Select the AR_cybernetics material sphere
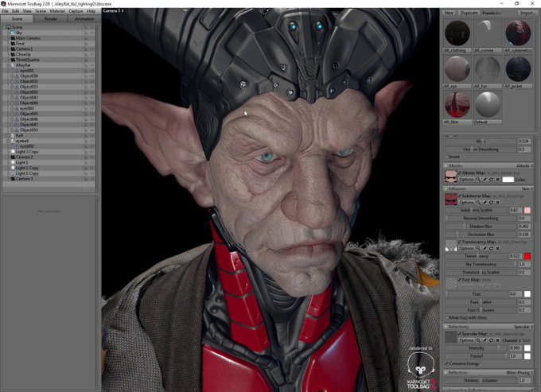Image resolution: width=541 pixels, height=392 pixels. point(518,33)
